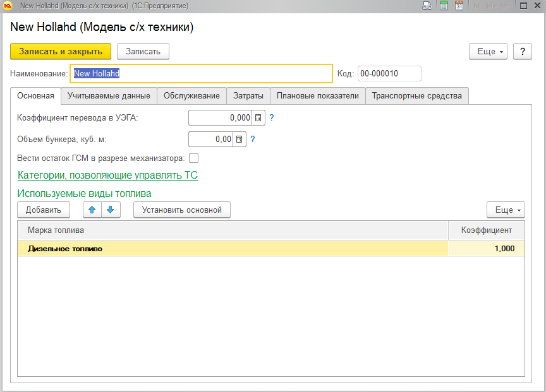Open calculator for Объем бункера field
The image size is (546, 392).
pyautogui.click(x=240, y=140)
